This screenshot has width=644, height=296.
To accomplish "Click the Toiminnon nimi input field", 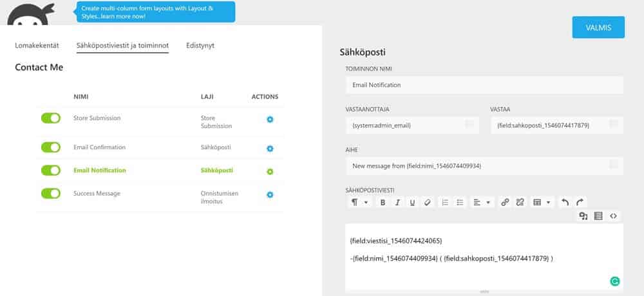I will (484, 85).
